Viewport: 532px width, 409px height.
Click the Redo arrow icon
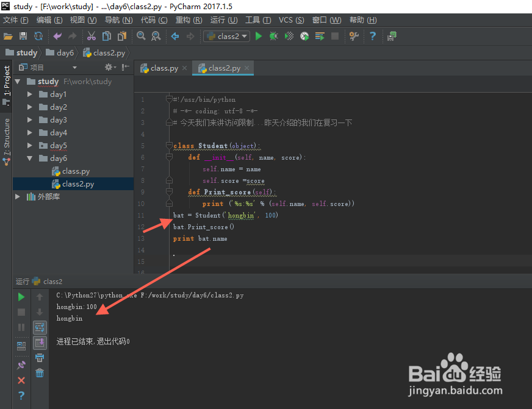[72, 36]
